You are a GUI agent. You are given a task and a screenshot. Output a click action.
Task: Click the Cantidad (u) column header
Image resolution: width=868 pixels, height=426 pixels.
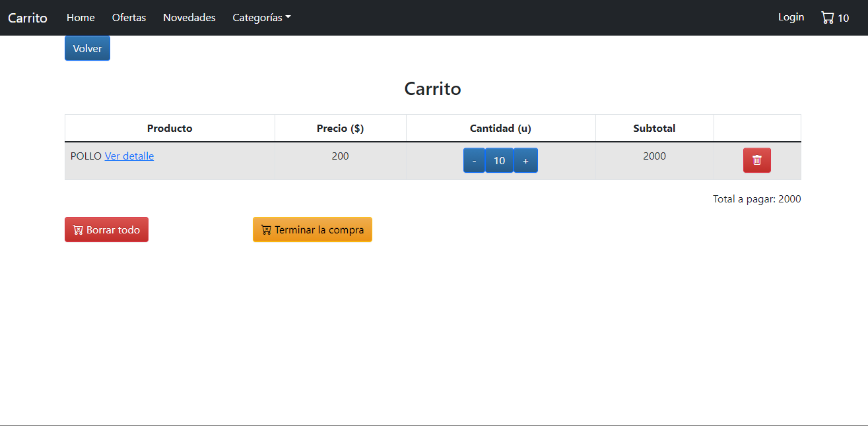click(x=500, y=129)
